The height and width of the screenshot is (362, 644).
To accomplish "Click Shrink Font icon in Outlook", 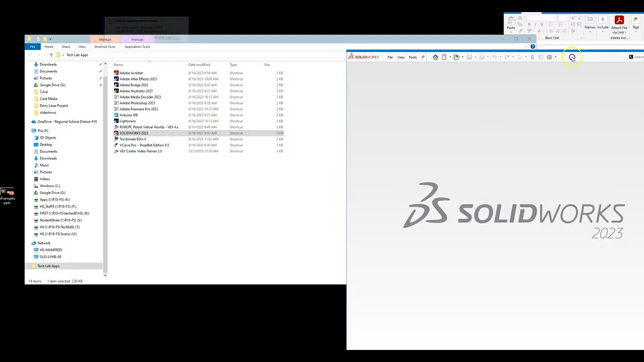I will coord(579,18).
